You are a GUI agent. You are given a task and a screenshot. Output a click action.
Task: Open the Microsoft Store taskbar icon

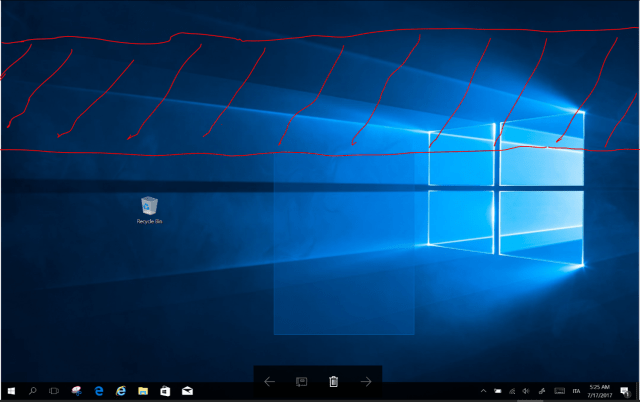[x=165, y=390]
